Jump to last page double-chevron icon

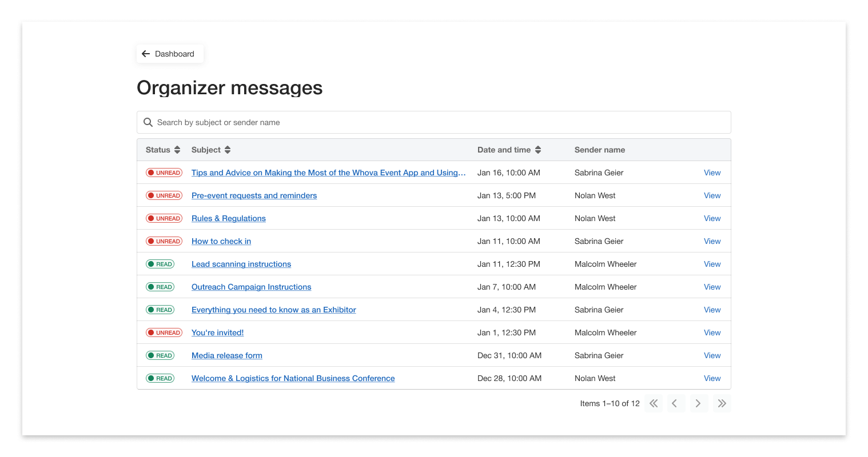click(722, 403)
